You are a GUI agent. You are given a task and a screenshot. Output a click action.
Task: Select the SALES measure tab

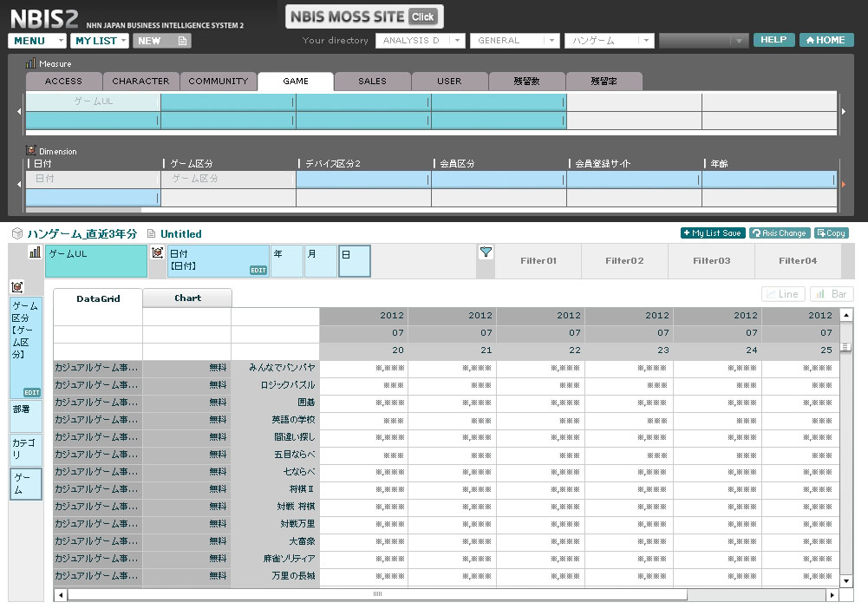pyautogui.click(x=372, y=82)
